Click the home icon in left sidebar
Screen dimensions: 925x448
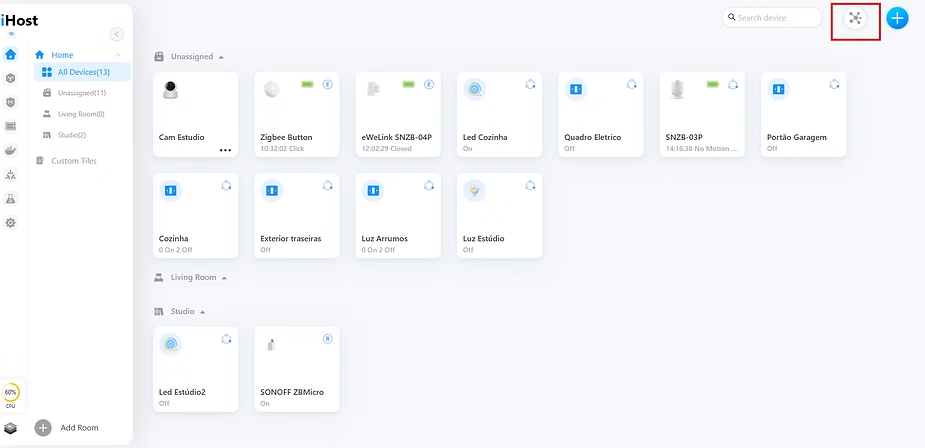(11, 55)
